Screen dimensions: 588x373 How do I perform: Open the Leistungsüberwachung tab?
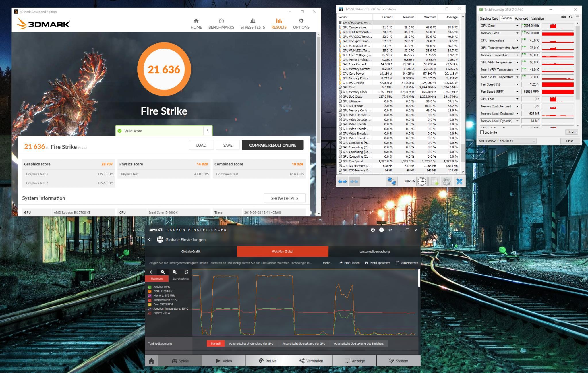click(374, 252)
